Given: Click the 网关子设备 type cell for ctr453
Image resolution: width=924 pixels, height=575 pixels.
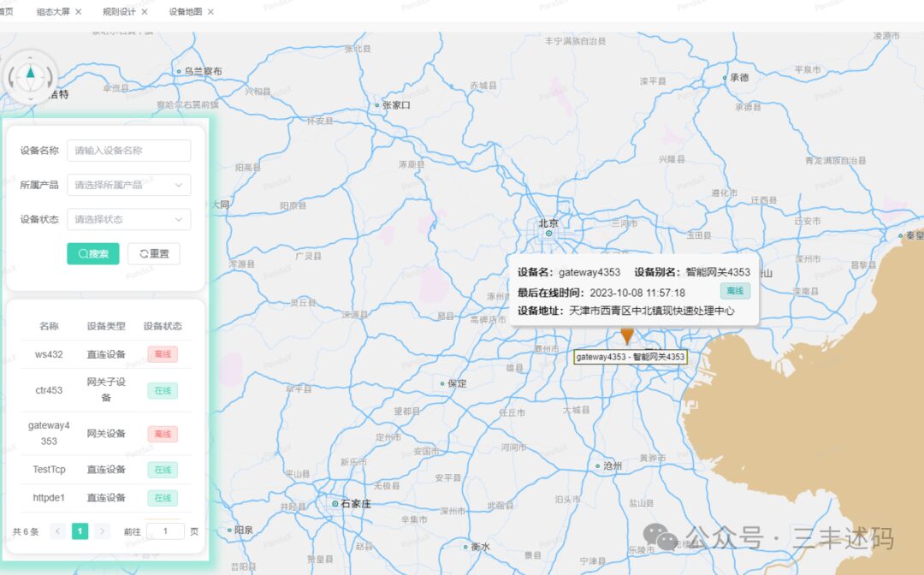Looking at the screenshot, I should click(106, 389).
